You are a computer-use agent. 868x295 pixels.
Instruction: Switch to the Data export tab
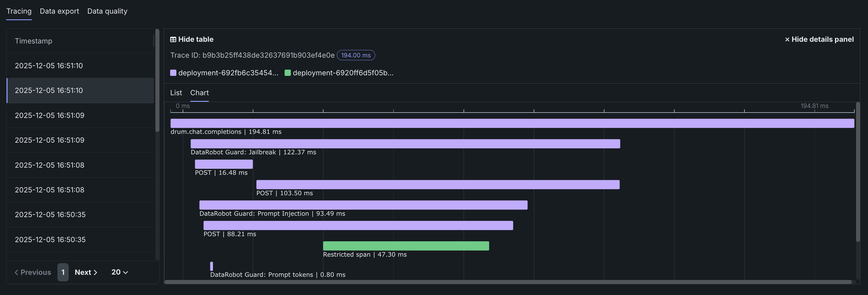59,11
